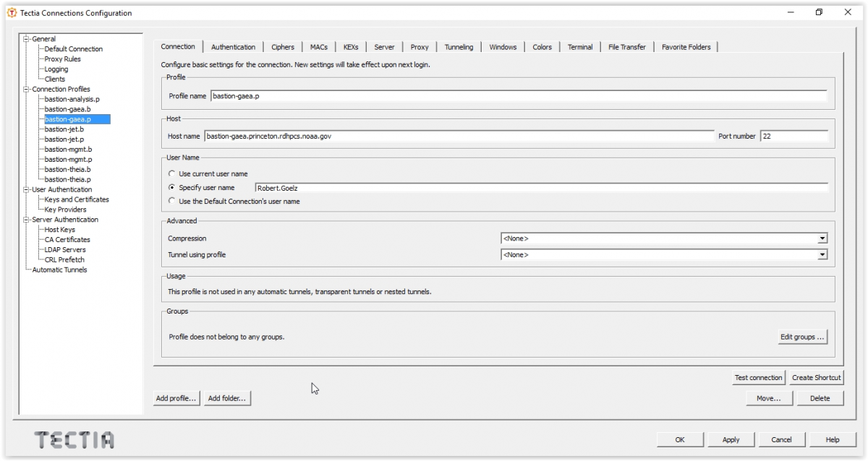Select the Connection tab

click(178, 46)
